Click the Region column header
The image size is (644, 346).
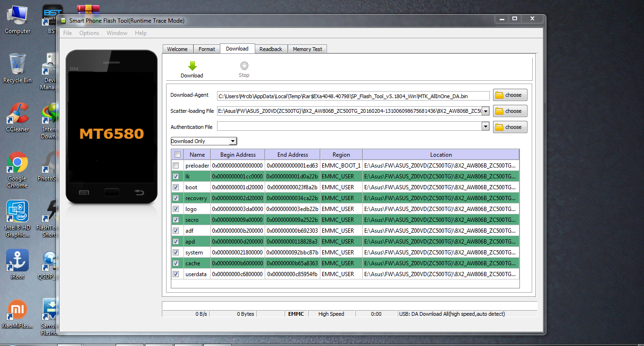pyautogui.click(x=341, y=155)
